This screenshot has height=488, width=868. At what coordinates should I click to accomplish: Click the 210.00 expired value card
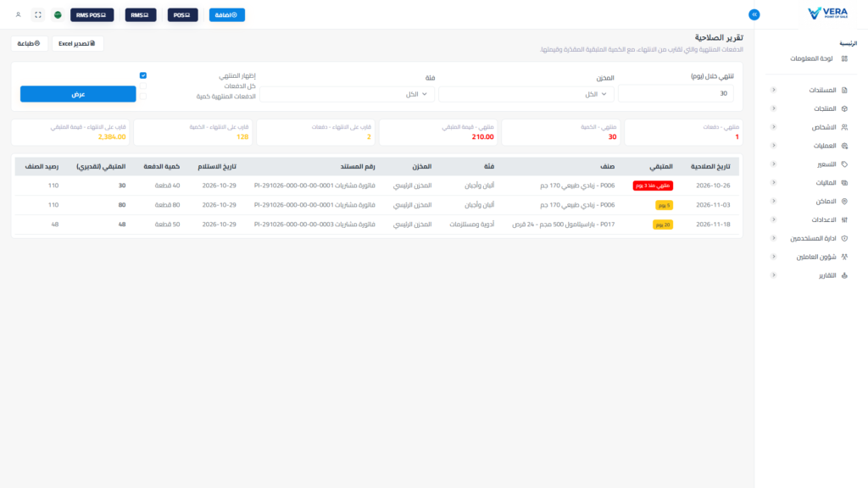[x=438, y=133]
